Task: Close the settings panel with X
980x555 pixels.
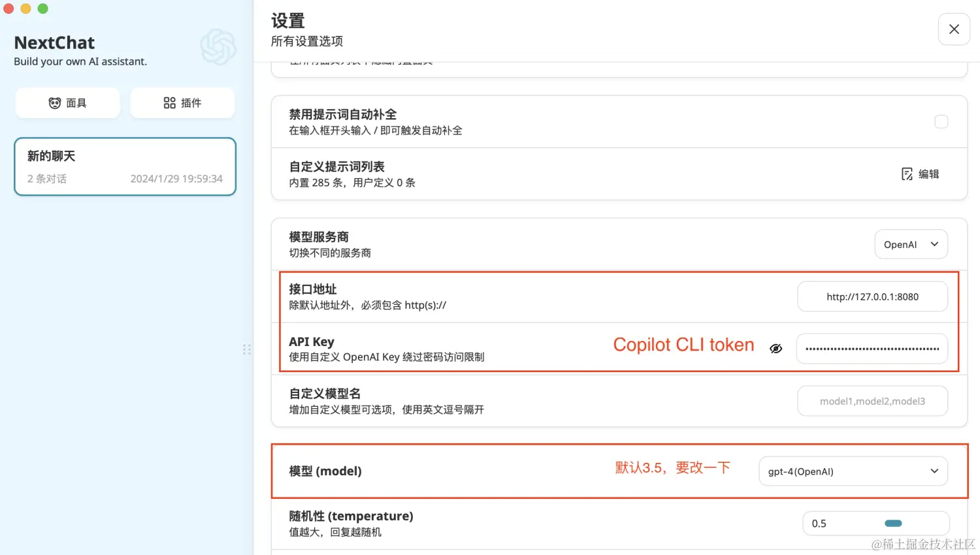Action: pyautogui.click(x=954, y=29)
